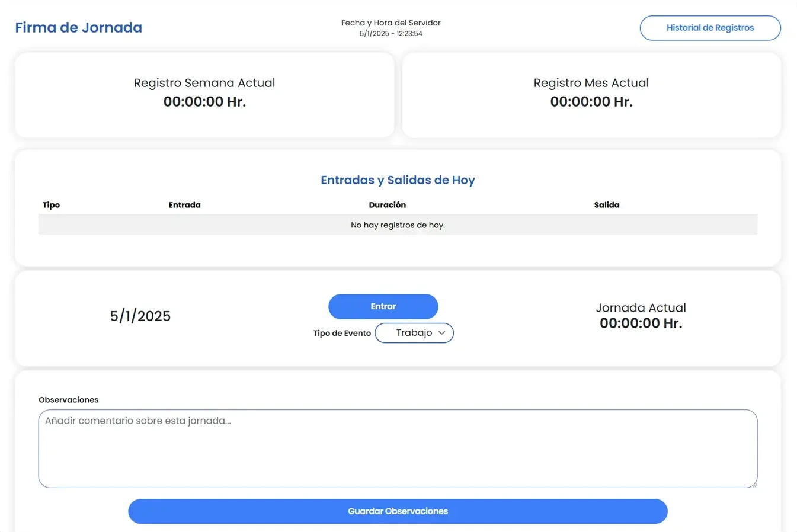Click the server date and time text
The image size is (797, 532).
click(x=390, y=28)
